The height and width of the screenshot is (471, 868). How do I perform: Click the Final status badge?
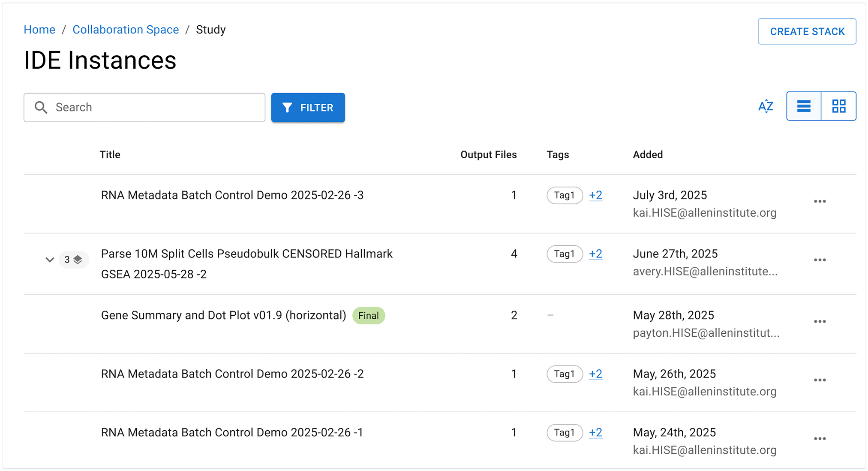pos(368,316)
